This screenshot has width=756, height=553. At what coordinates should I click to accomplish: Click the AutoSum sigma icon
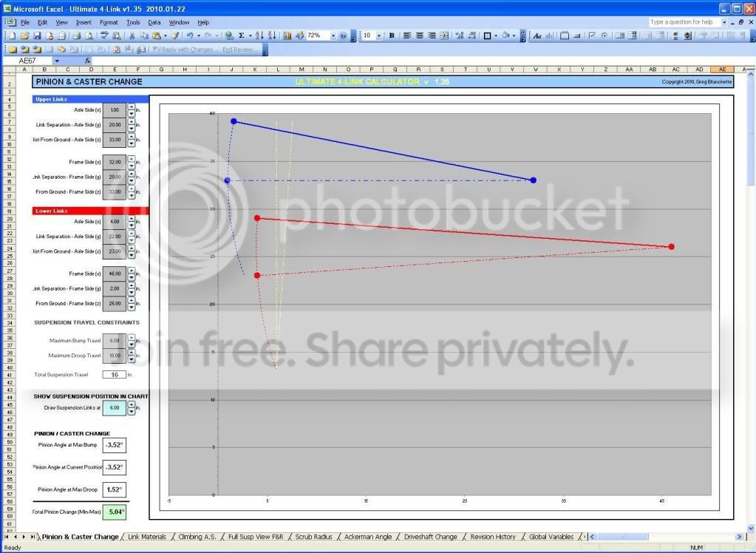pos(242,35)
